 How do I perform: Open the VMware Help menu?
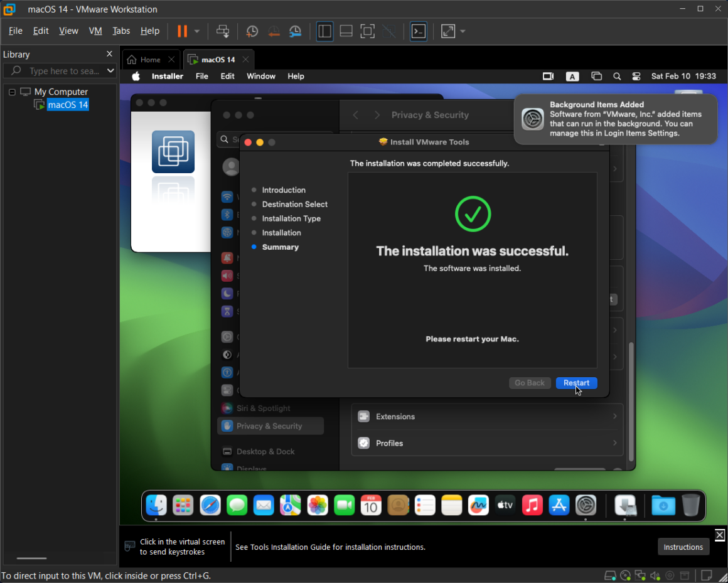click(149, 31)
